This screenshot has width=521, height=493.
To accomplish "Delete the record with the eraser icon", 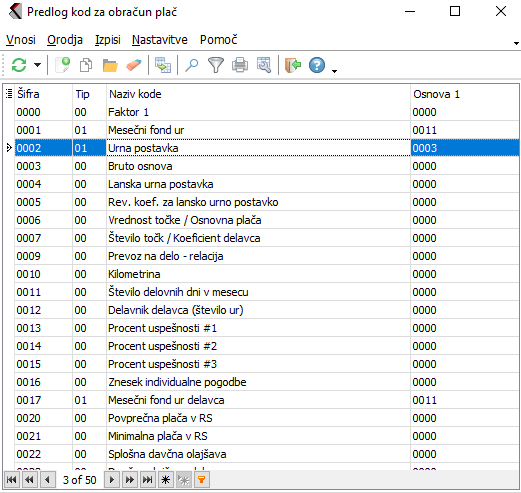I will (x=134, y=65).
